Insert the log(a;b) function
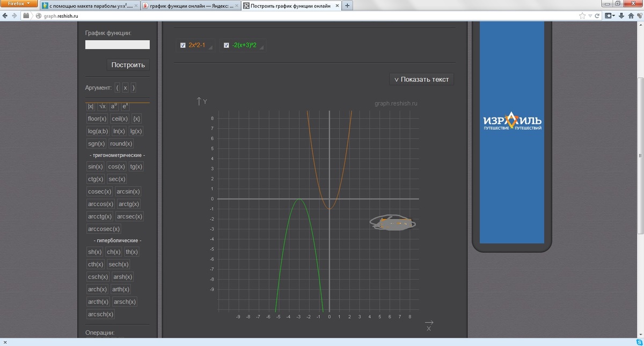The image size is (644, 346). pyautogui.click(x=98, y=131)
